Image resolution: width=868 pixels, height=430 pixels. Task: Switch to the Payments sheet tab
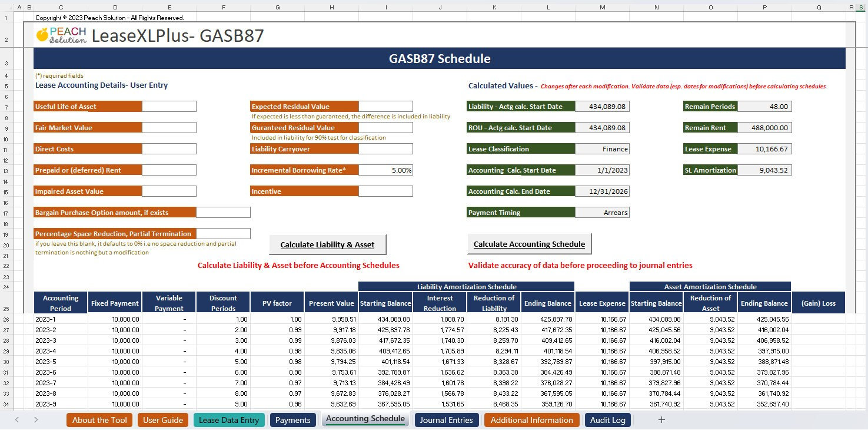click(x=292, y=420)
